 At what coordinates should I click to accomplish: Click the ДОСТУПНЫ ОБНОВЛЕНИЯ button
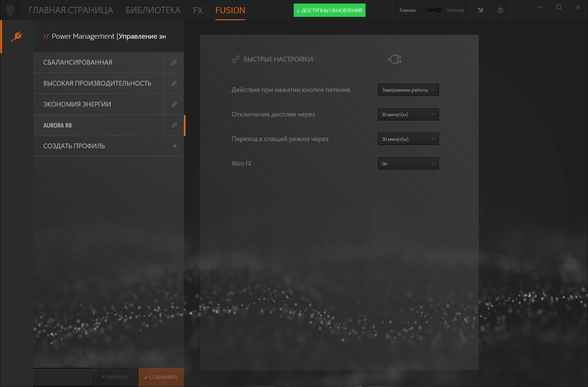[x=329, y=10]
